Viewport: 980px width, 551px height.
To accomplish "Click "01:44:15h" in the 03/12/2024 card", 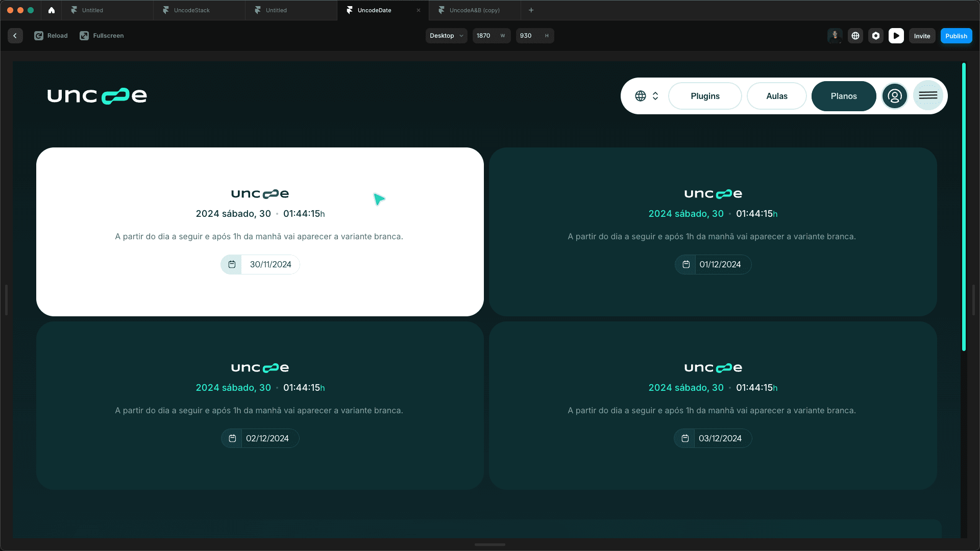I will click(757, 388).
